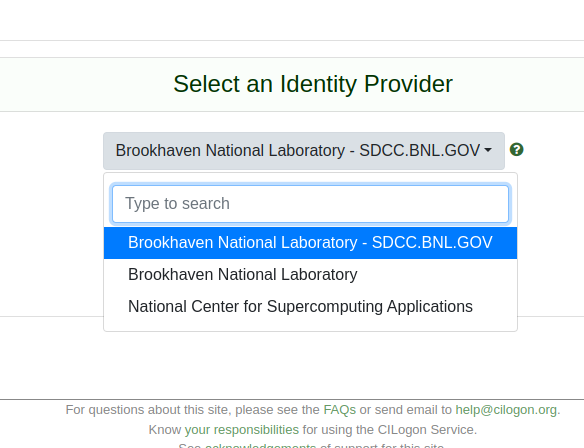Image resolution: width=584 pixels, height=448 pixels.
Task: Click the caret arrow on the provider dropdown
Action: (488, 150)
